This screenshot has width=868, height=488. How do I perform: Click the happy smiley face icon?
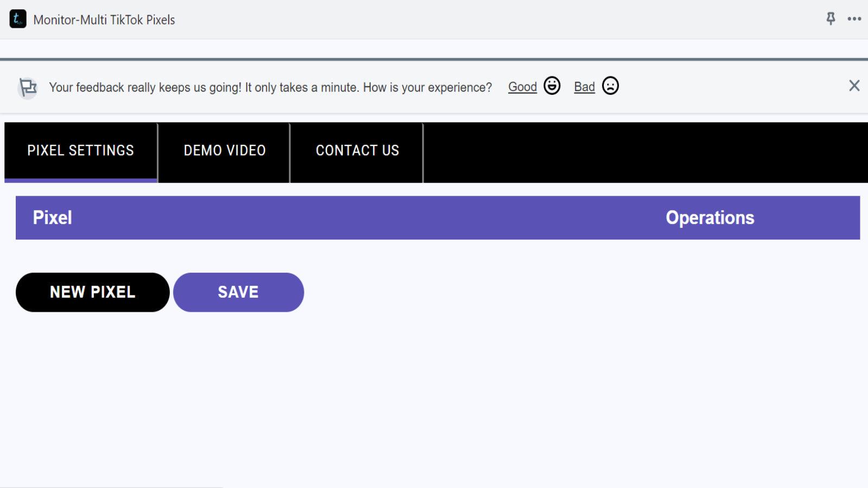click(552, 86)
